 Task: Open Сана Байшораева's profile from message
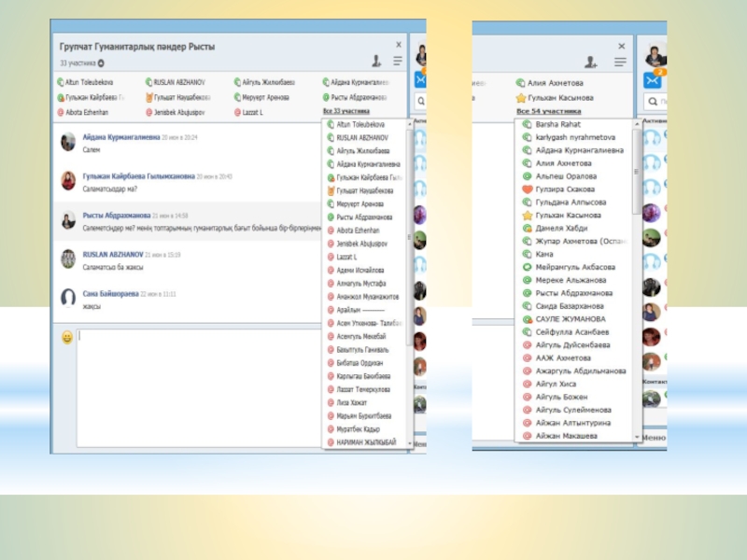pos(109,293)
